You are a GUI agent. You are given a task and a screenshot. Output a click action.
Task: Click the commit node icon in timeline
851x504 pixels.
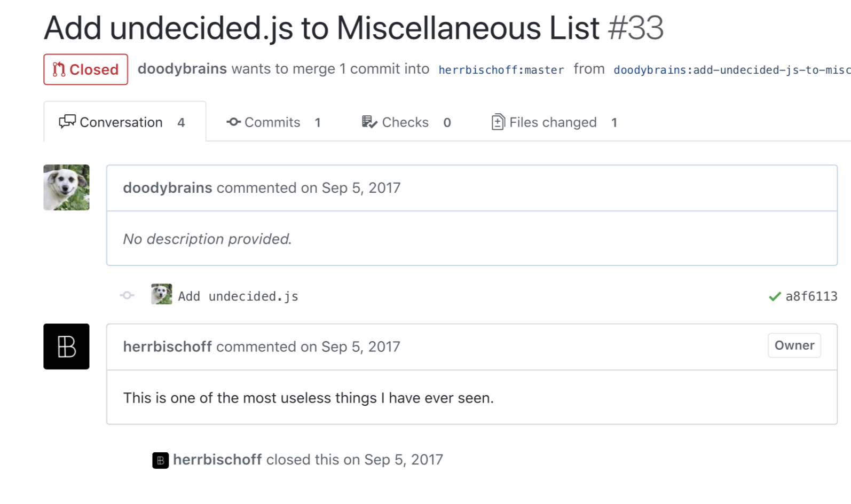[127, 295]
